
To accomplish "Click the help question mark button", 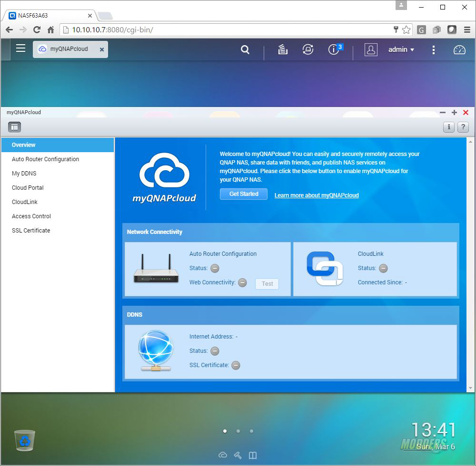I will click(x=463, y=127).
